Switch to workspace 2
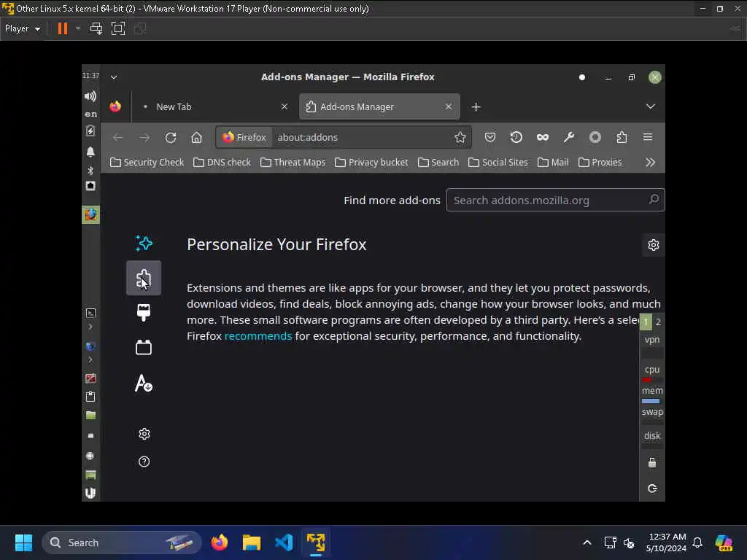Image resolution: width=747 pixels, height=560 pixels. (x=658, y=322)
